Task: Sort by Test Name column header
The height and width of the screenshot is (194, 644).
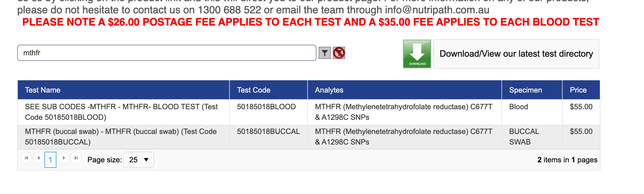Action: tap(43, 90)
